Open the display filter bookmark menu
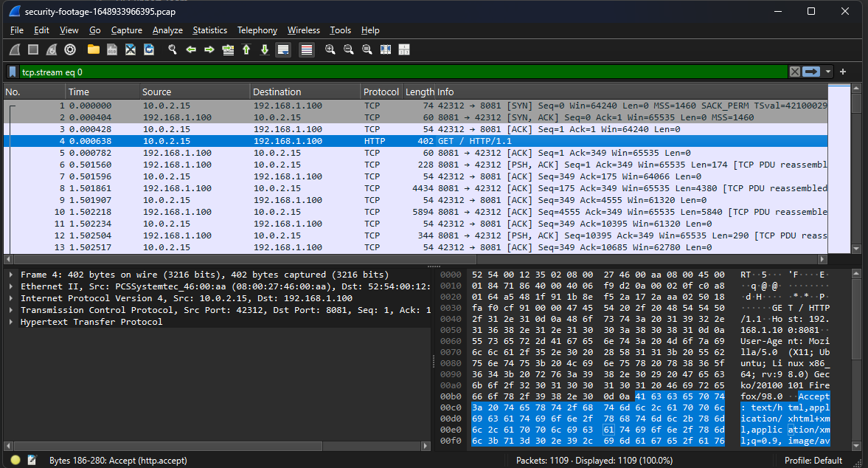 tap(13, 72)
